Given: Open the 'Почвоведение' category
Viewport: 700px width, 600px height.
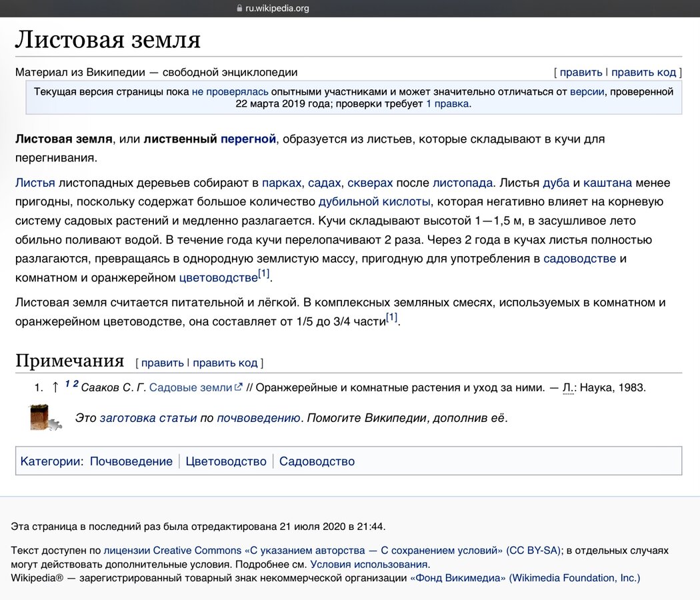Looking at the screenshot, I should (x=131, y=461).
